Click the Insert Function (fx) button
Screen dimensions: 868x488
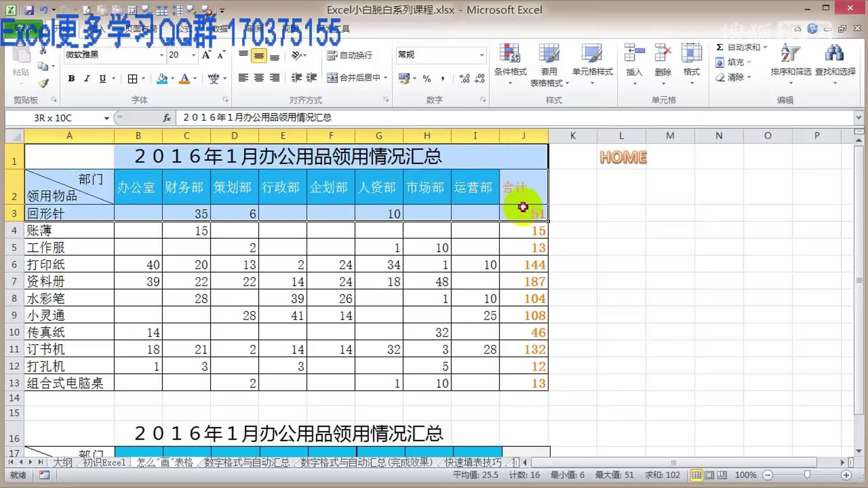pyautogui.click(x=166, y=117)
